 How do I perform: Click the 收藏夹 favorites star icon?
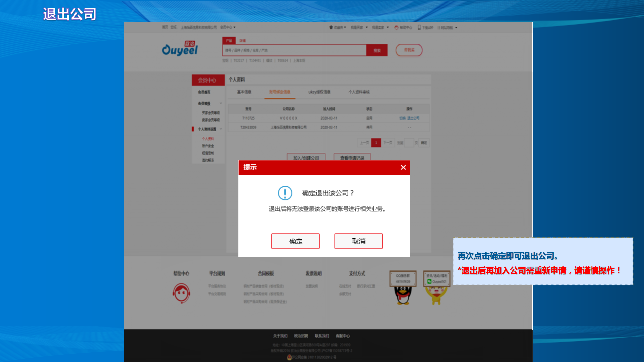pos(330,27)
